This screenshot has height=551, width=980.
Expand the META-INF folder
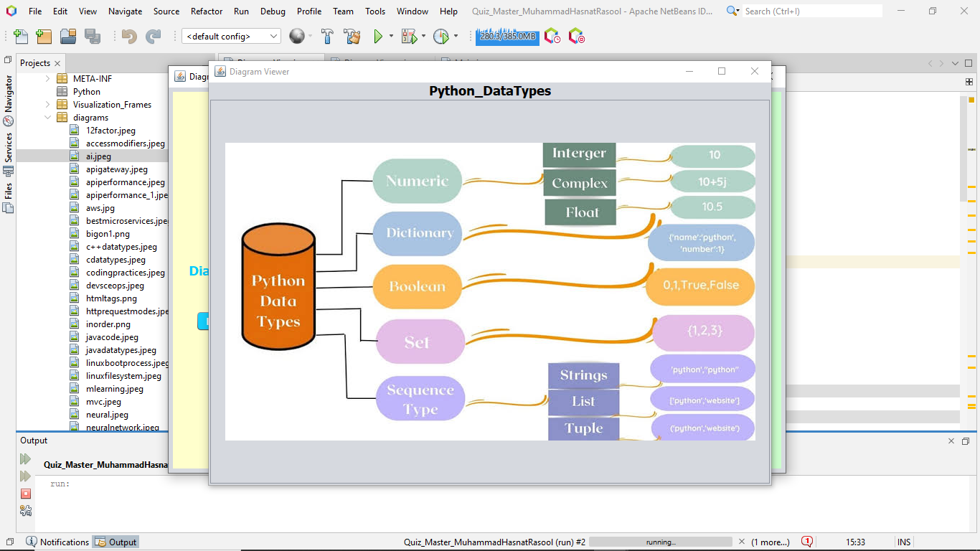(x=48, y=78)
